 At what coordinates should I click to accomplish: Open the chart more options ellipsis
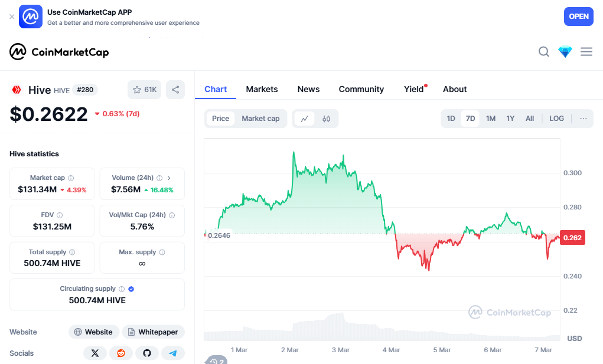[584, 119]
